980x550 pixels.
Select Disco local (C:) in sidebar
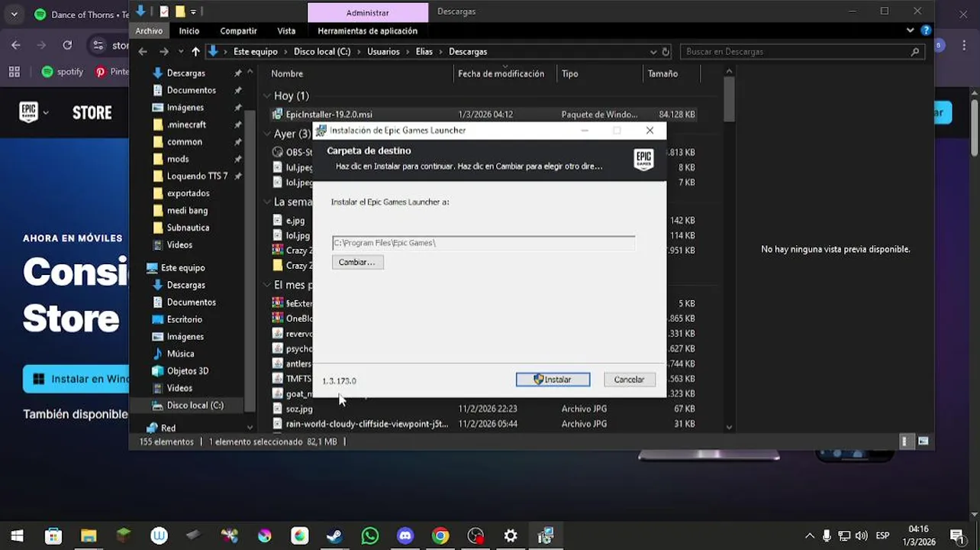click(195, 405)
